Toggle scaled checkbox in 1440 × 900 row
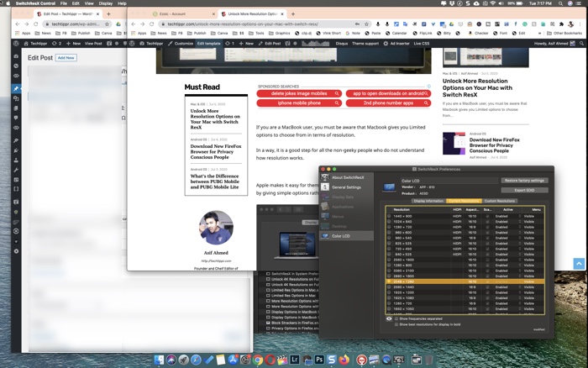Viewport: 588px width, 368px height. click(487, 216)
